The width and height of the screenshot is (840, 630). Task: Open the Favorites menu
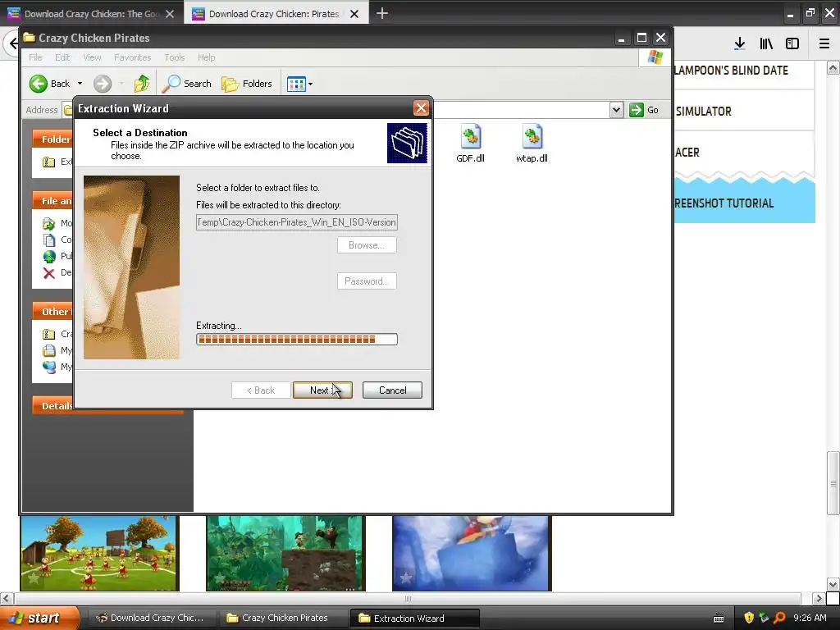point(132,57)
